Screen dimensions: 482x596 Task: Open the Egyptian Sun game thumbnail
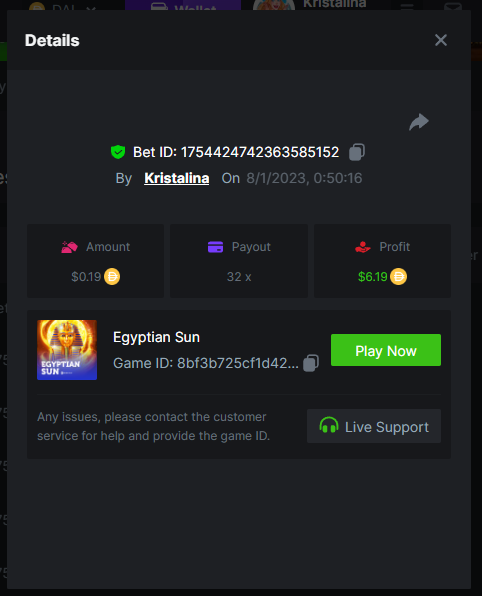pyautogui.click(x=67, y=350)
